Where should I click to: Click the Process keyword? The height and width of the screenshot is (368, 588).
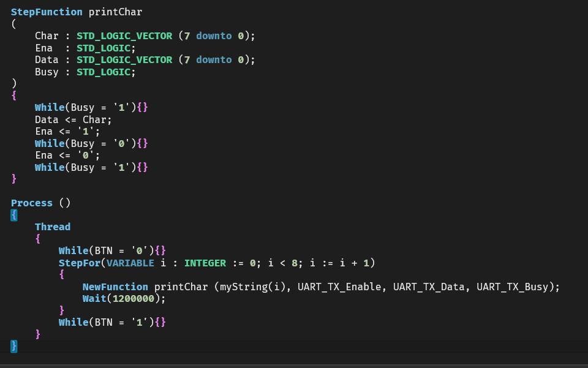click(x=32, y=203)
